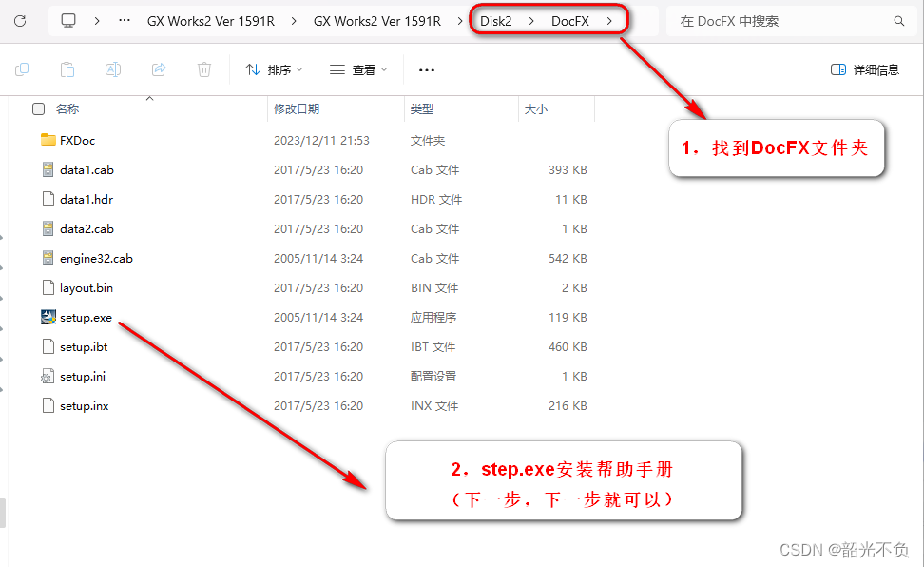Click the setup.ini gear file icon
The image size is (924, 567).
pos(48,377)
